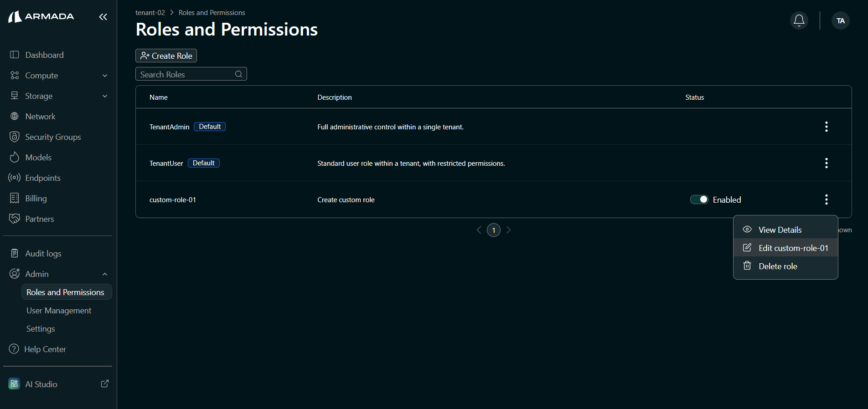Click the TenantAdmin role name
868x409 pixels.
[169, 127]
